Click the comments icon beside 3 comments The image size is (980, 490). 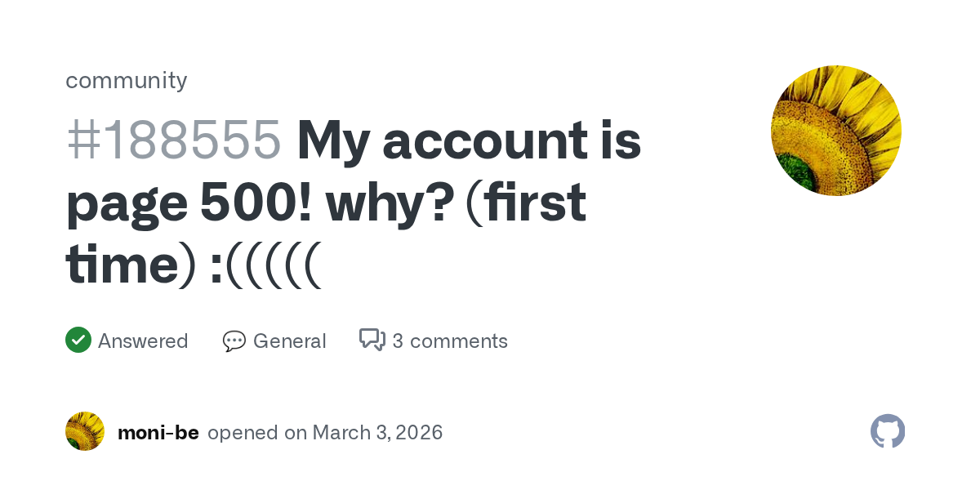(372, 340)
